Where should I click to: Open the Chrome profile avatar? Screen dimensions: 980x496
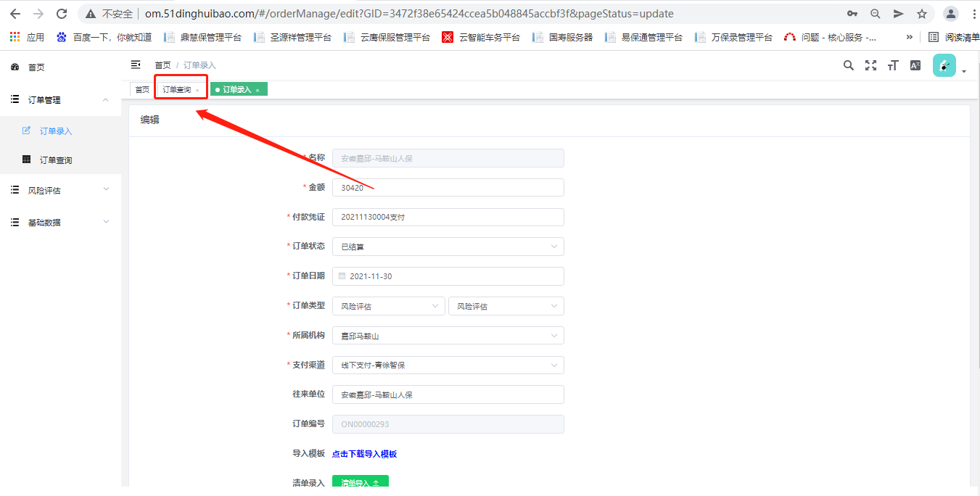click(x=950, y=14)
